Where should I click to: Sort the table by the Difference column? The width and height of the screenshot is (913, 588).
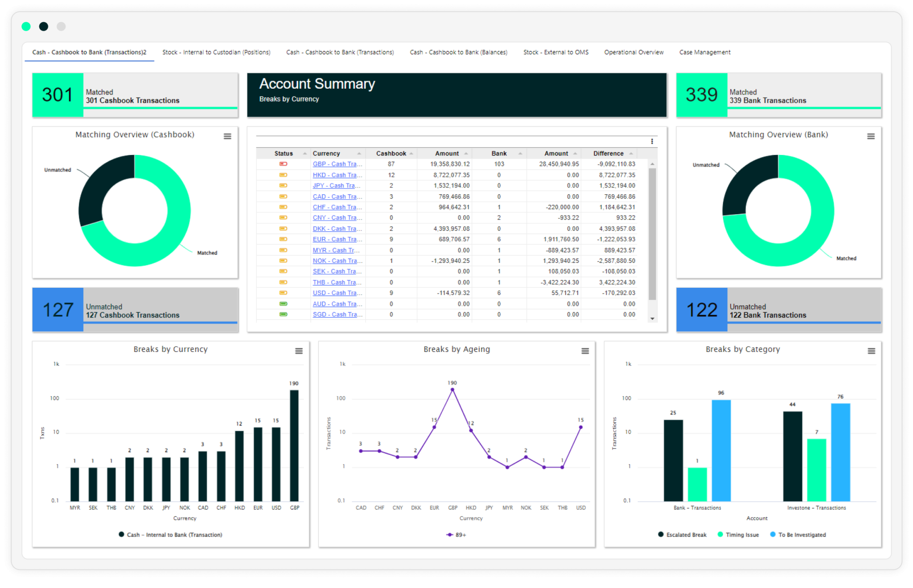[609, 153]
